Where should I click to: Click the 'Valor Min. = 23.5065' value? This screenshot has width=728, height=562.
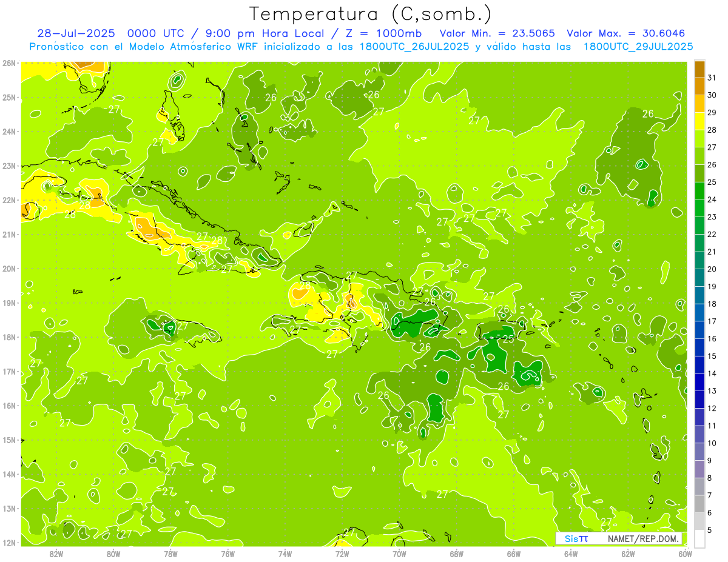coord(497,33)
